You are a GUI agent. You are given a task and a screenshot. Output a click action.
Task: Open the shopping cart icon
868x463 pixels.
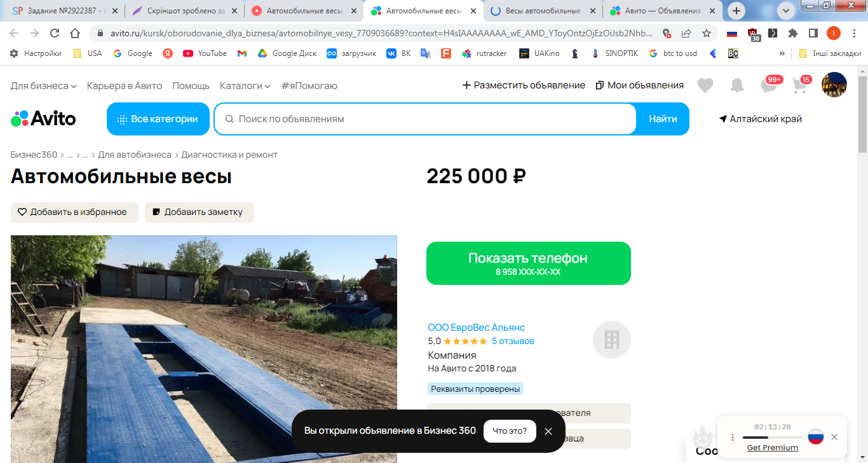[x=800, y=85]
